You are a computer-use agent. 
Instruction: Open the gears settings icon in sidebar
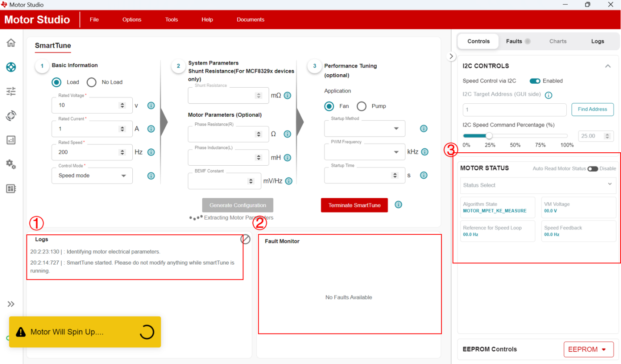11,164
